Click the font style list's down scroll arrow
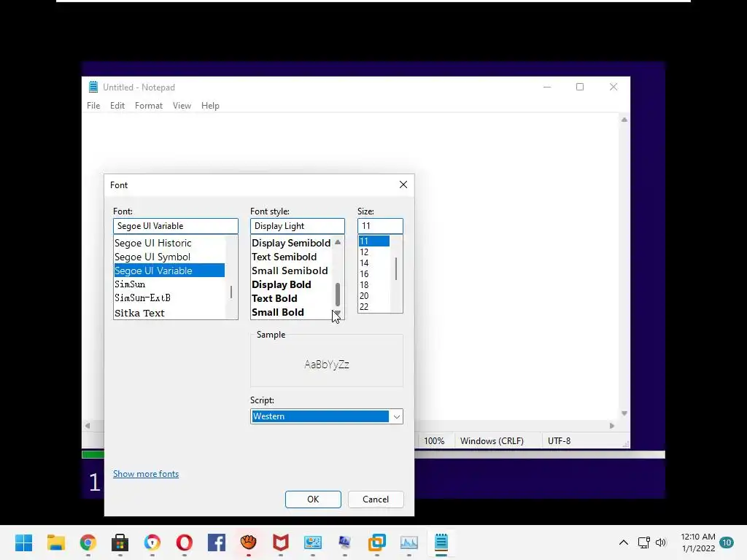Screen dimensions: 747x560 coord(338,313)
